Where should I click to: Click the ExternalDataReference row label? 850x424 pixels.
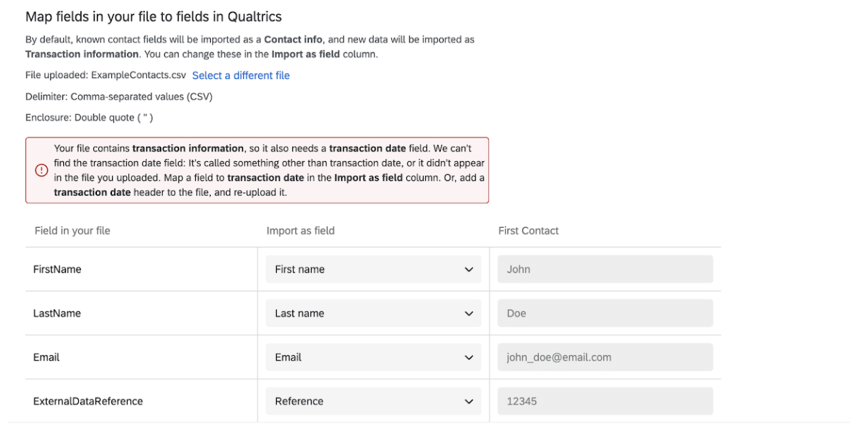point(88,401)
